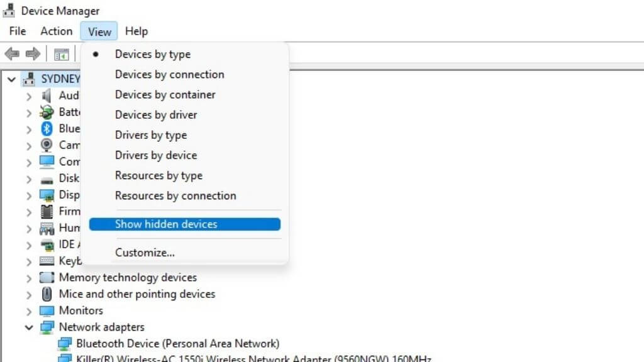Select the Devices by type radio option
The height and width of the screenshot is (362, 644).
click(x=153, y=54)
